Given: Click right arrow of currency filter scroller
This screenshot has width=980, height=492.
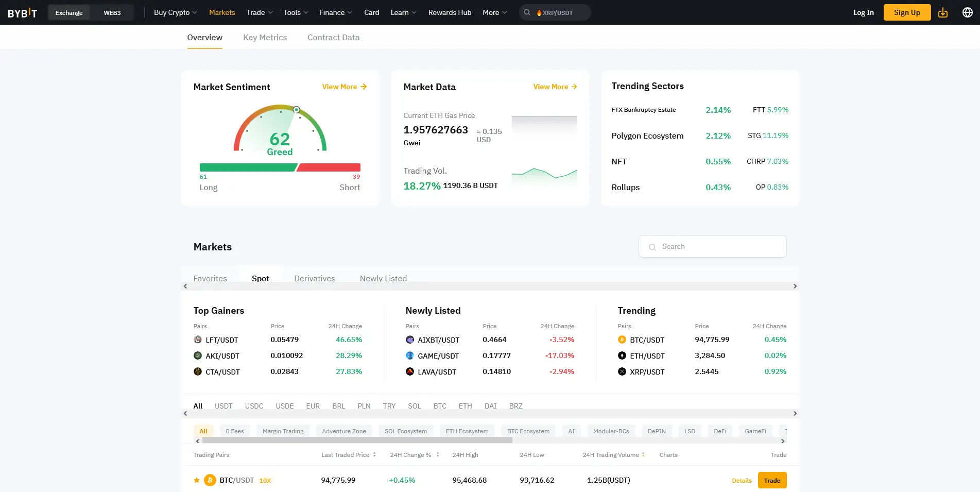Looking at the screenshot, I should (795, 413).
